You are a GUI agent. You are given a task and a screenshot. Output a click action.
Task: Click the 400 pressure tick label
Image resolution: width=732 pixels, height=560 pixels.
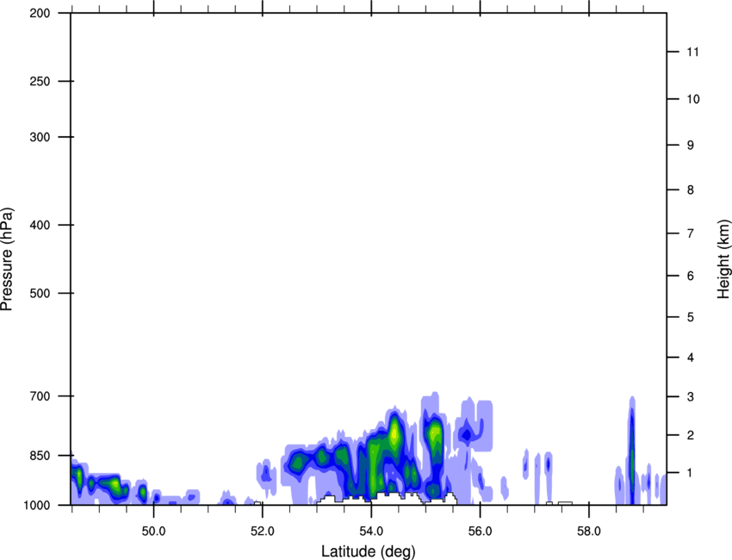pos(40,225)
